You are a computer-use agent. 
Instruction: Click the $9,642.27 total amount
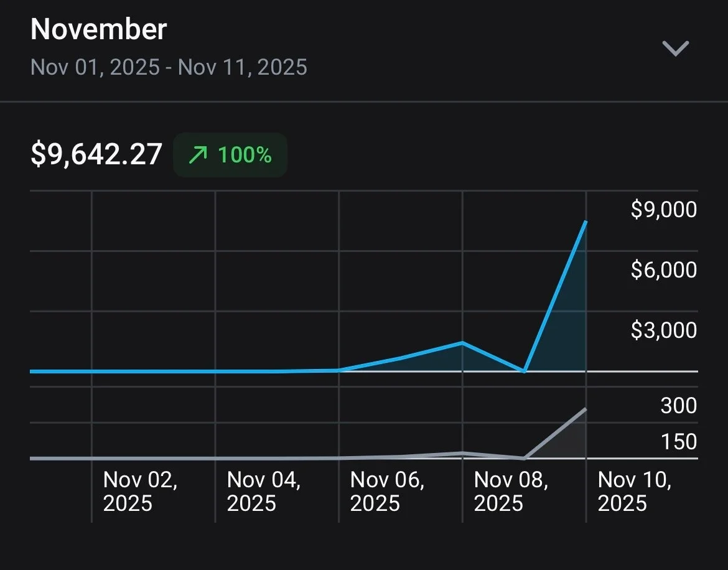(96, 154)
